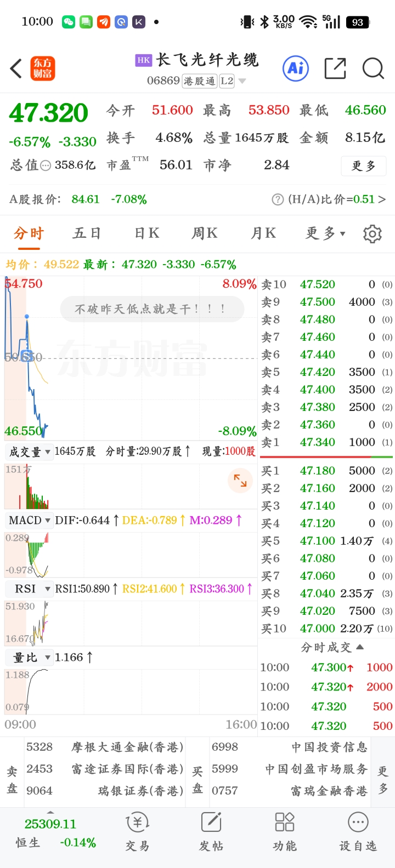The width and height of the screenshot is (395, 868).
Task: Tap 更多 button beside 市净
Action: pos(364,166)
